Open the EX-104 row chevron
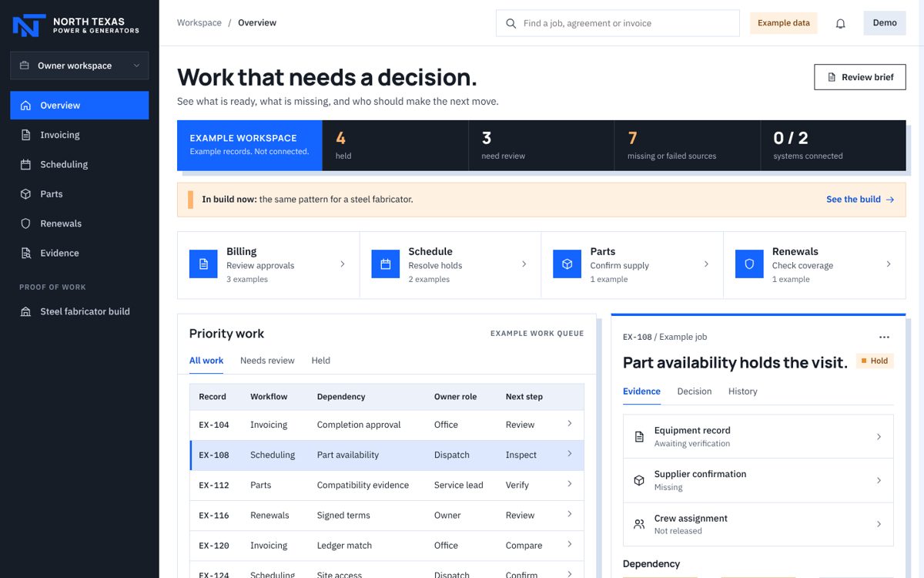924x578 pixels. point(570,424)
